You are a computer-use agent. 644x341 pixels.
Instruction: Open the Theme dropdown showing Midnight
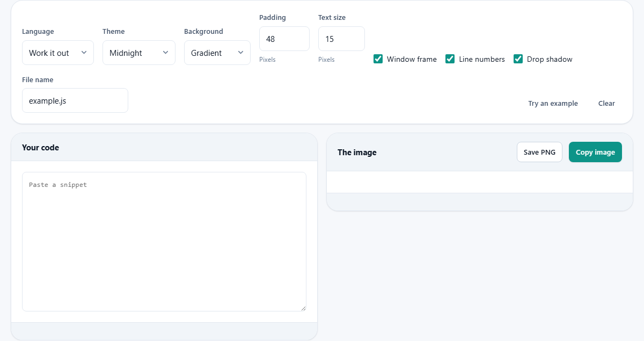point(139,53)
